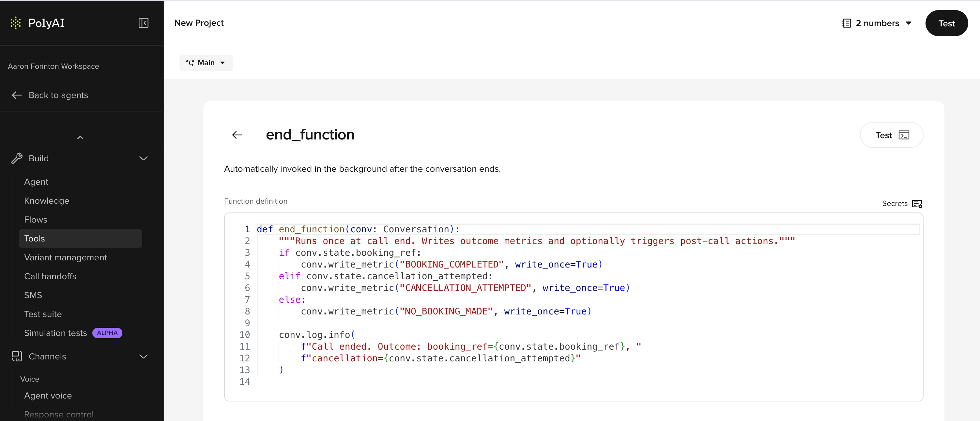Screen dimensions: 980x421
Task: Open the 2 numbers dropdown
Action: click(877, 23)
